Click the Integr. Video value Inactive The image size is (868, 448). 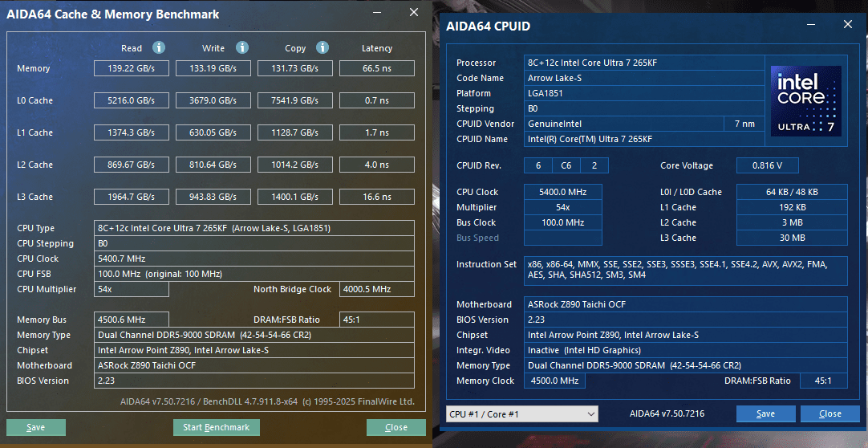(x=685, y=350)
